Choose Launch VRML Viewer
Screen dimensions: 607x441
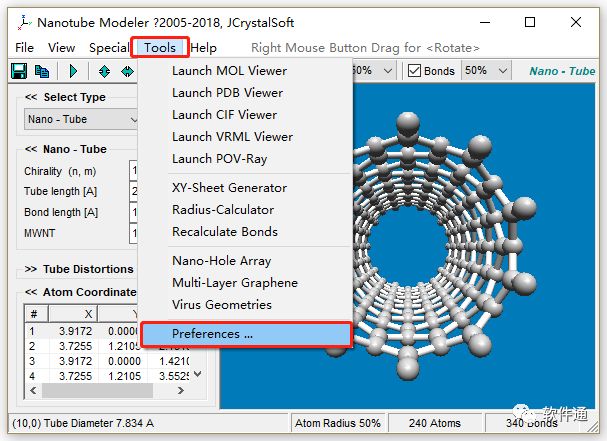[x=245, y=137]
